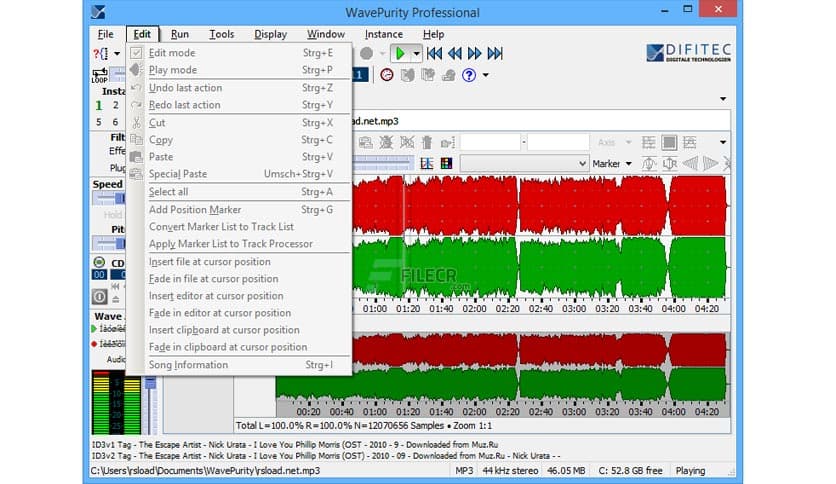The width and height of the screenshot is (836, 484).
Task: Click the green Play button
Action: (400, 53)
